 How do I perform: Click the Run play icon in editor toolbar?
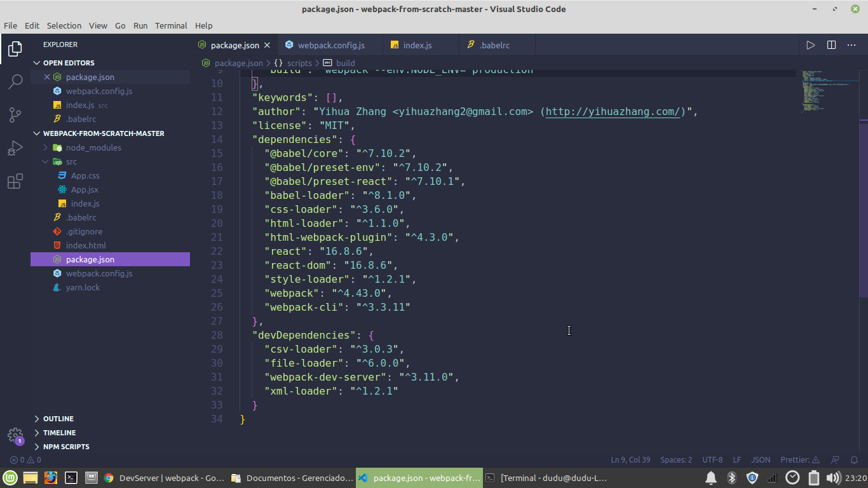click(x=810, y=45)
